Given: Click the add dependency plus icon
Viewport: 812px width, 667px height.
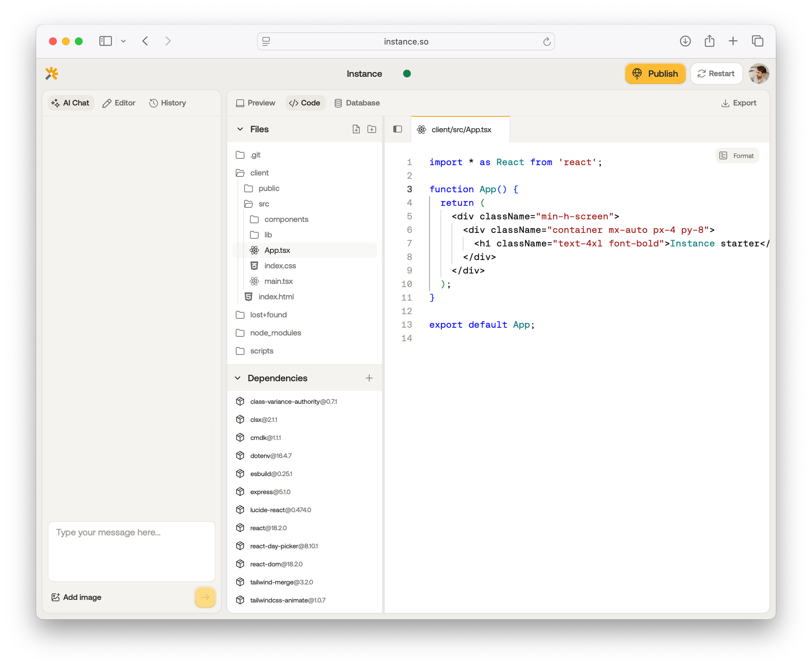Looking at the screenshot, I should point(369,378).
